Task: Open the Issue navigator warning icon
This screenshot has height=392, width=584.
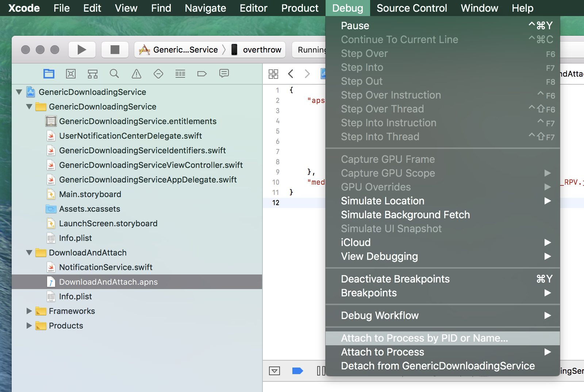Action: click(x=137, y=74)
